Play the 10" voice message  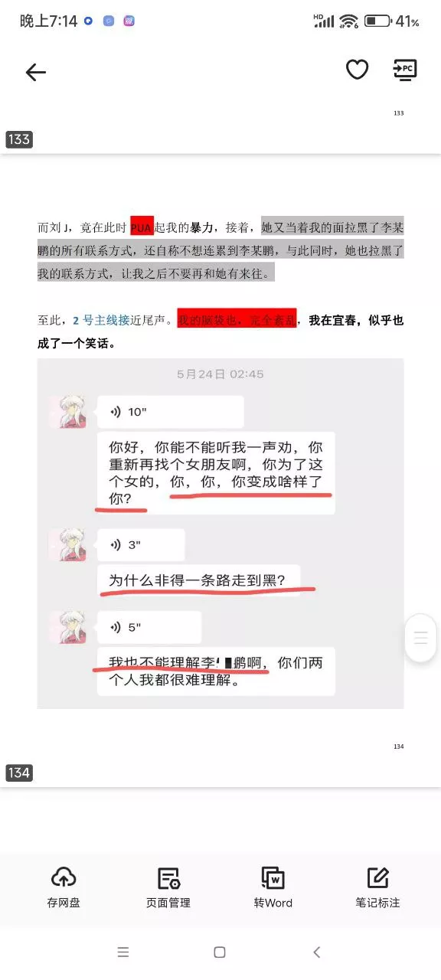(171, 412)
